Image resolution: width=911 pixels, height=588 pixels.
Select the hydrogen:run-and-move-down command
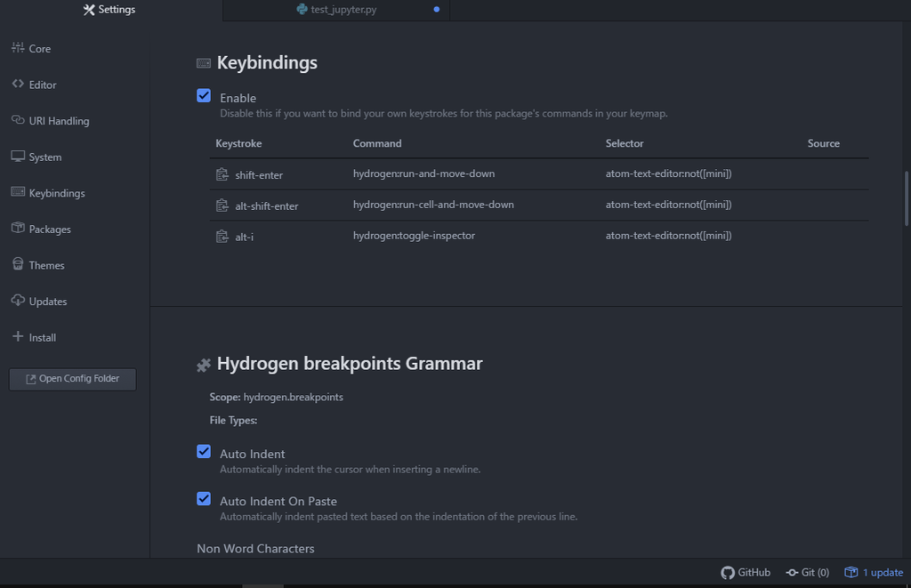point(424,173)
